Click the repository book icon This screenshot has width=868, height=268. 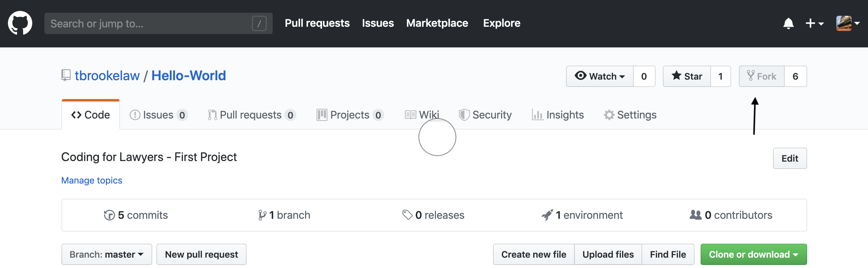[66, 76]
